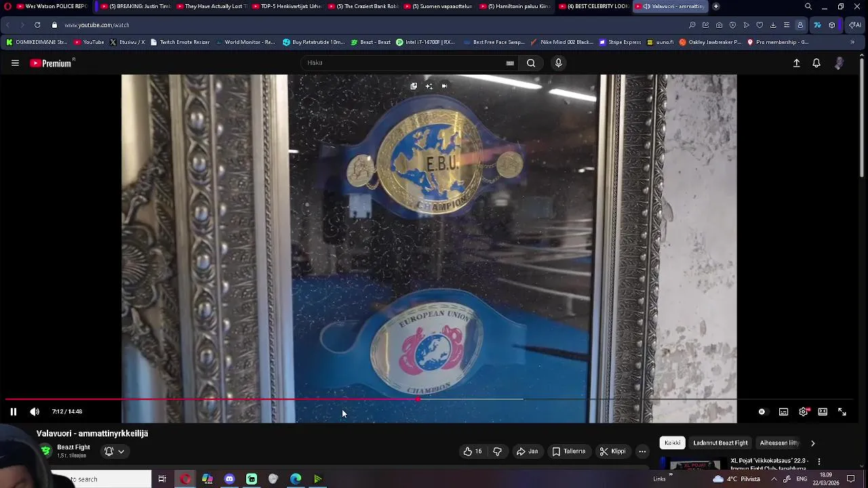Open weather widget 4°C Pilvistä
The width and height of the screenshot is (868, 488).
pyautogui.click(x=738, y=479)
